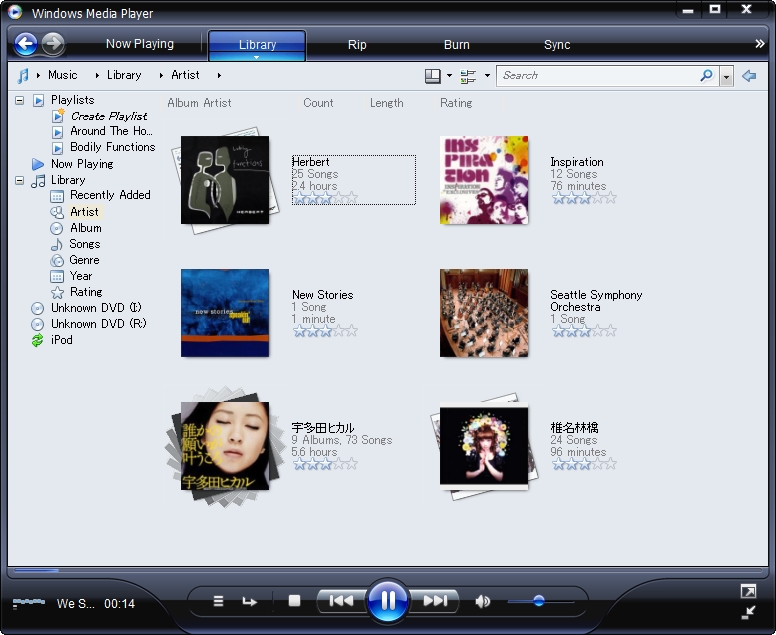776x635 pixels.
Task: Skip to next track
Action: 435,601
